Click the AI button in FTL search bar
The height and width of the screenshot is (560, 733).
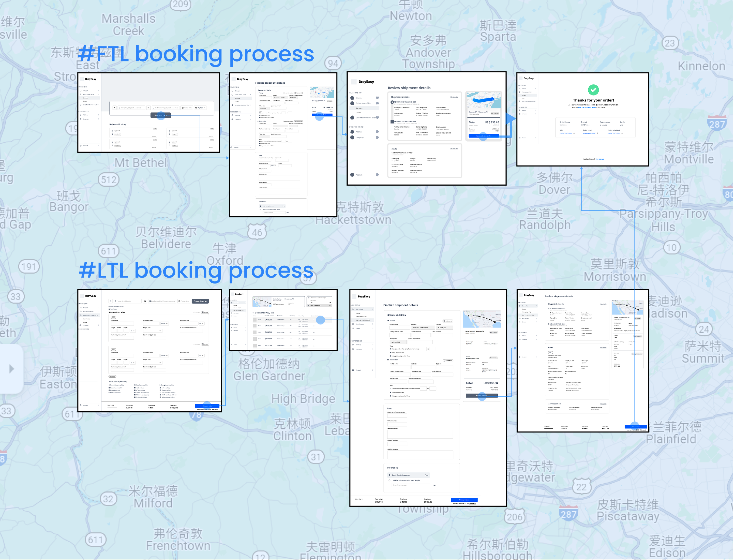(x=114, y=108)
